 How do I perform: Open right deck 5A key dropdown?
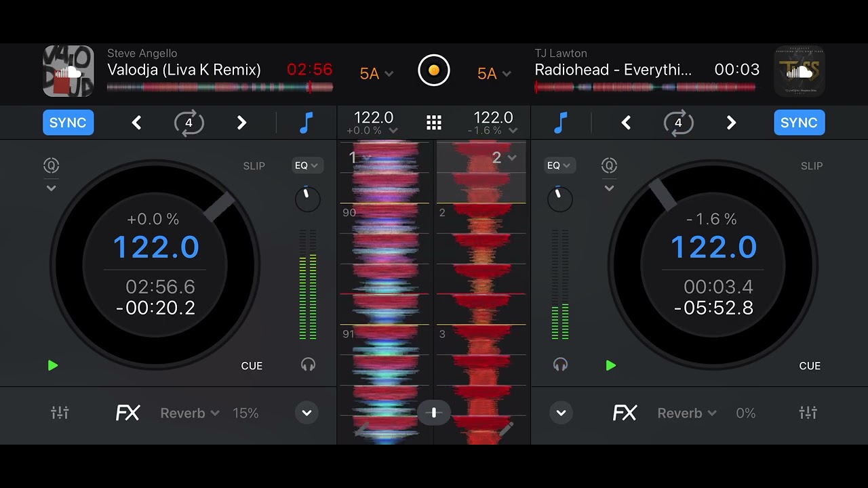pos(494,73)
